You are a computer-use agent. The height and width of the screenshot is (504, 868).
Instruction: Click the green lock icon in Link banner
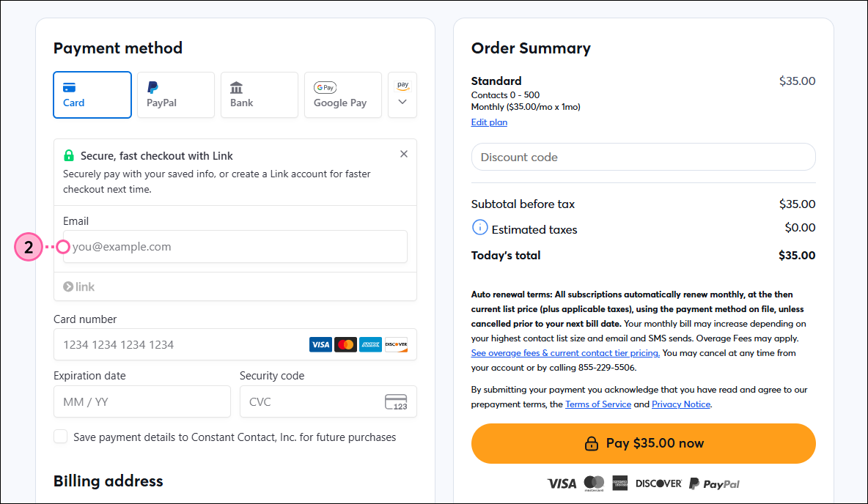tap(67, 155)
